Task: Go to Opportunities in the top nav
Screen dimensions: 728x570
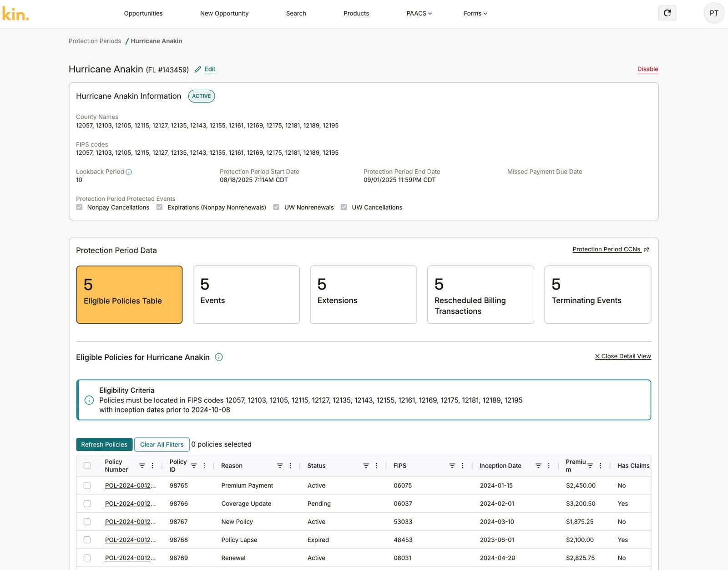Action: [143, 14]
